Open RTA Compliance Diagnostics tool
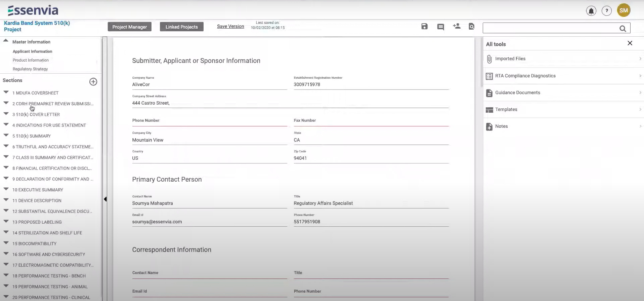 click(563, 76)
